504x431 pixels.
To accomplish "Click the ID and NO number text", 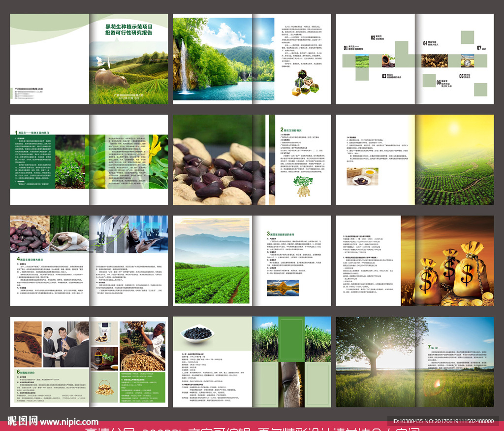I will click(x=442, y=421).
